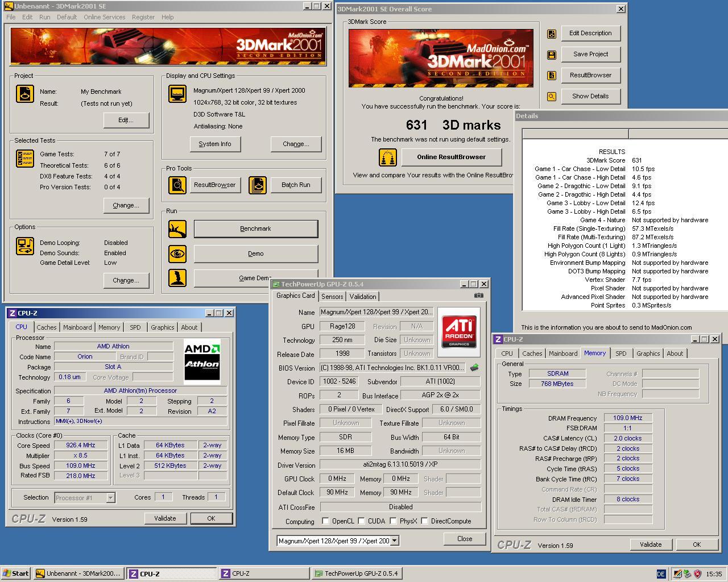Click the red shield tray icon
This screenshot has height=582, width=728.
(697, 574)
